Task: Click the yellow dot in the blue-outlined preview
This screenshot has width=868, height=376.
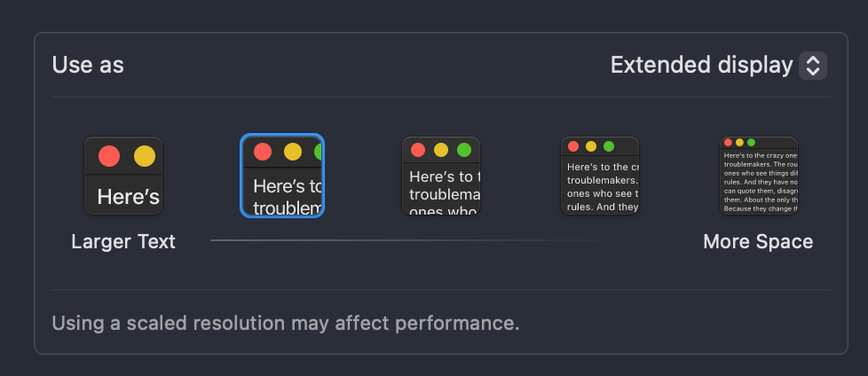Action: 292,152
